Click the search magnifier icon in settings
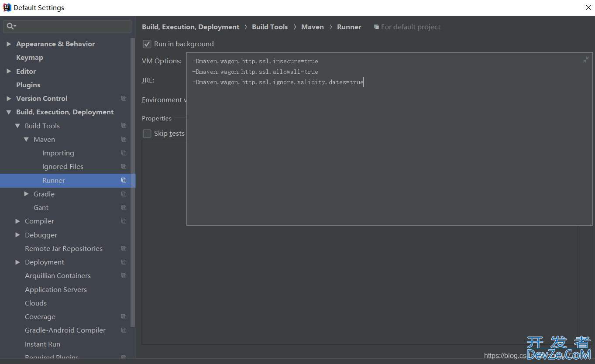This screenshot has height=364, width=595. click(10, 26)
